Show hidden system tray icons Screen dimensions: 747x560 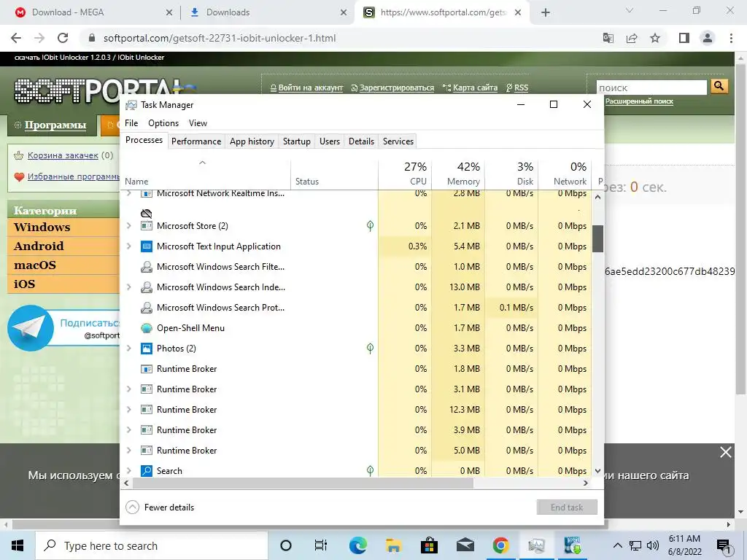click(617, 545)
